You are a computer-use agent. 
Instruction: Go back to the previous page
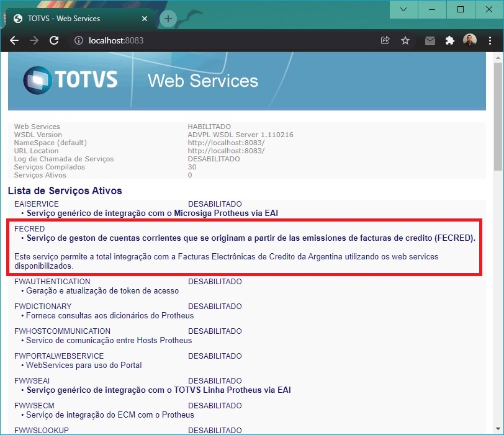coord(14,40)
